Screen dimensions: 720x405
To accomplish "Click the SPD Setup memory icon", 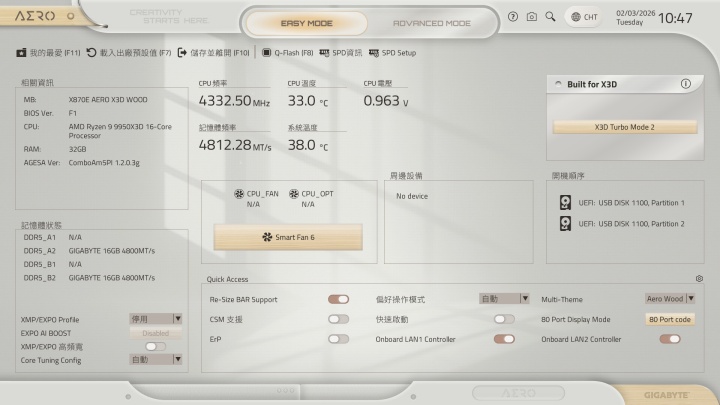I will click(374, 53).
